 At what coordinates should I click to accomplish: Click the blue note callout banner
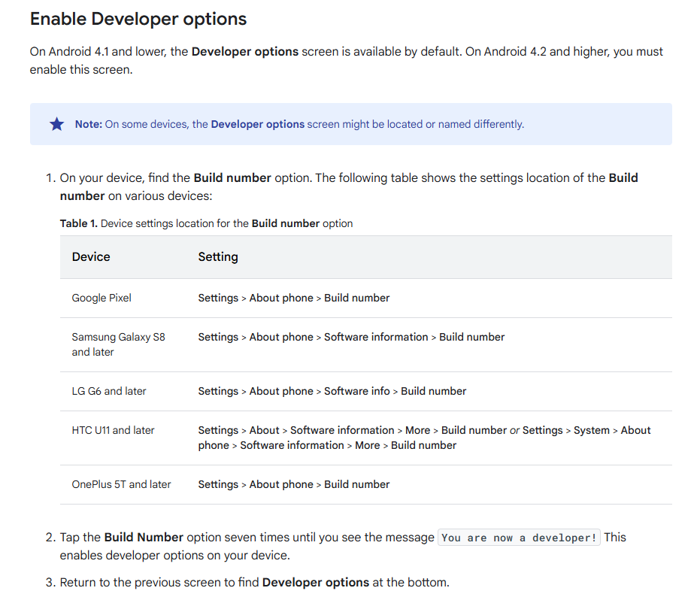(x=350, y=123)
